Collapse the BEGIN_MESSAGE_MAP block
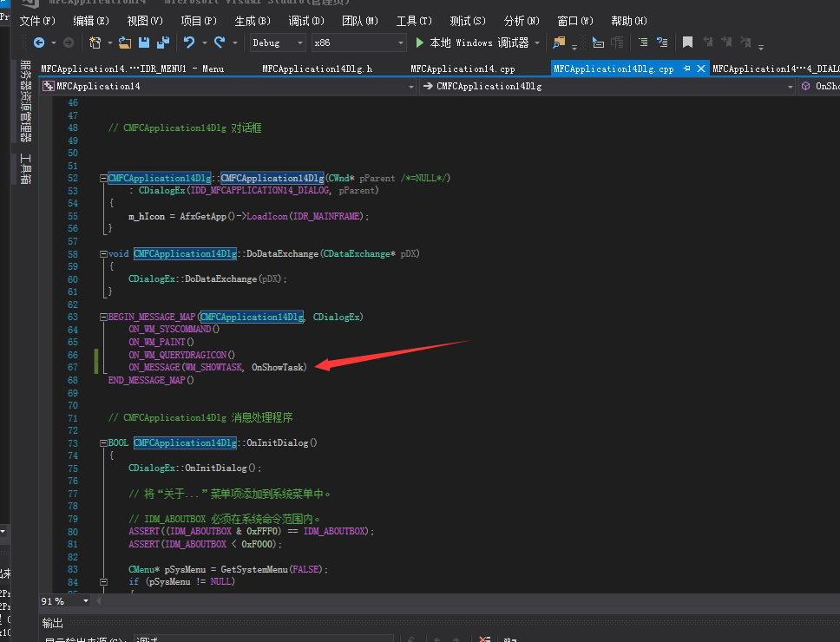The image size is (840, 642). coord(103,318)
